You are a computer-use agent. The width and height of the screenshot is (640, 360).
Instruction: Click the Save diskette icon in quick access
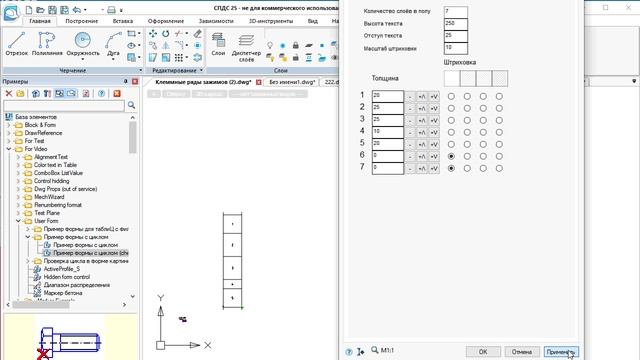click(52, 9)
